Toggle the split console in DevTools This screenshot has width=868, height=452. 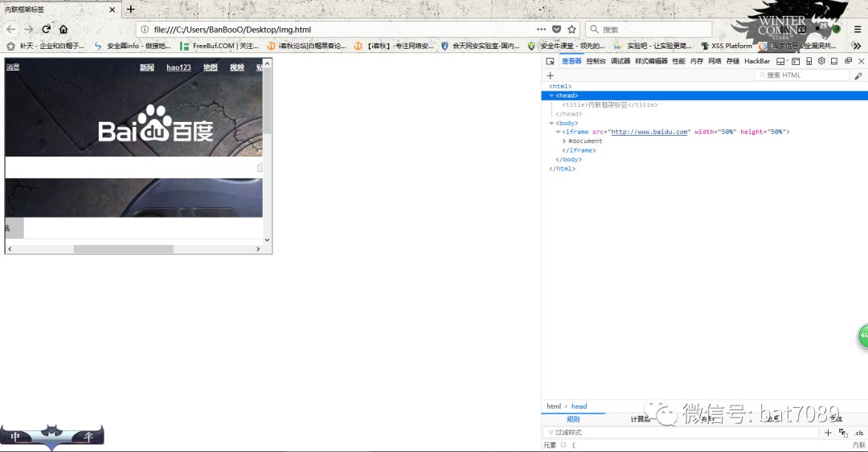(796, 61)
